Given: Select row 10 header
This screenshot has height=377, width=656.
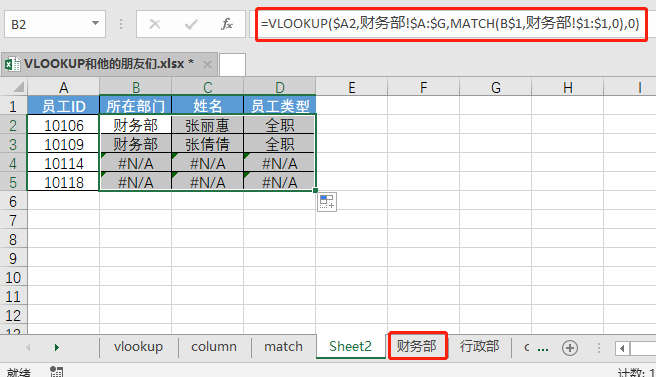Looking at the screenshot, I should coord(13,277).
